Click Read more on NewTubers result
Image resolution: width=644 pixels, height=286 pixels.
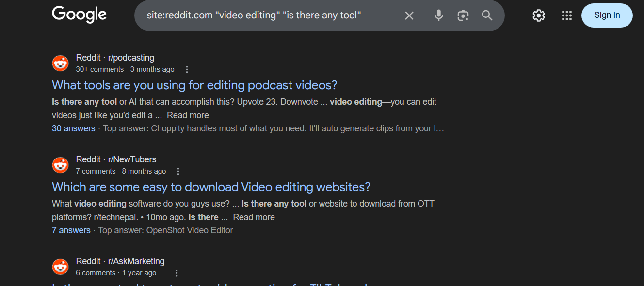click(254, 217)
